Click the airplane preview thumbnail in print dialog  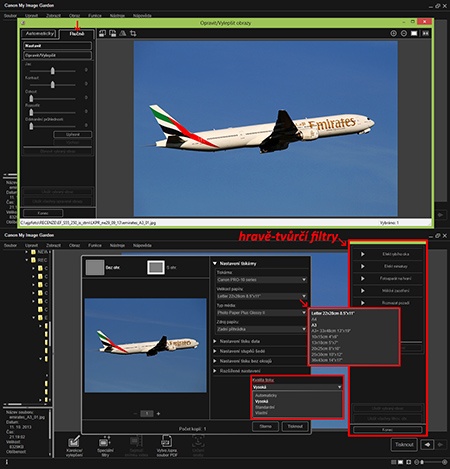click(146, 345)
